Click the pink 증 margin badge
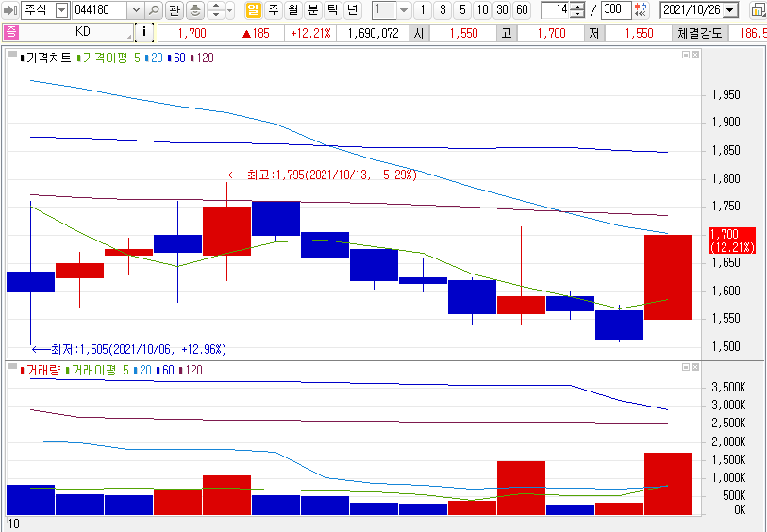767x532 pixels. coord(10,32)
